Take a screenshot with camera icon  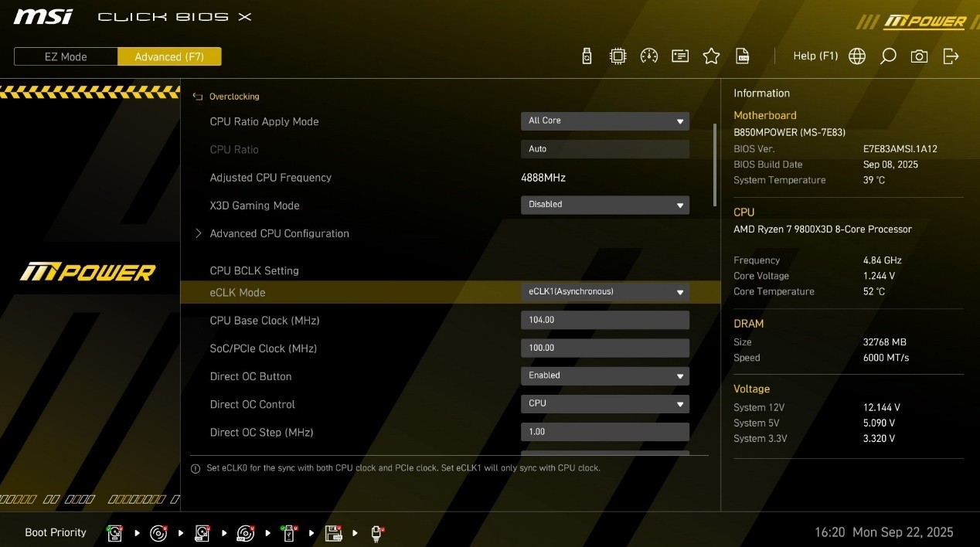pos(919,56)
